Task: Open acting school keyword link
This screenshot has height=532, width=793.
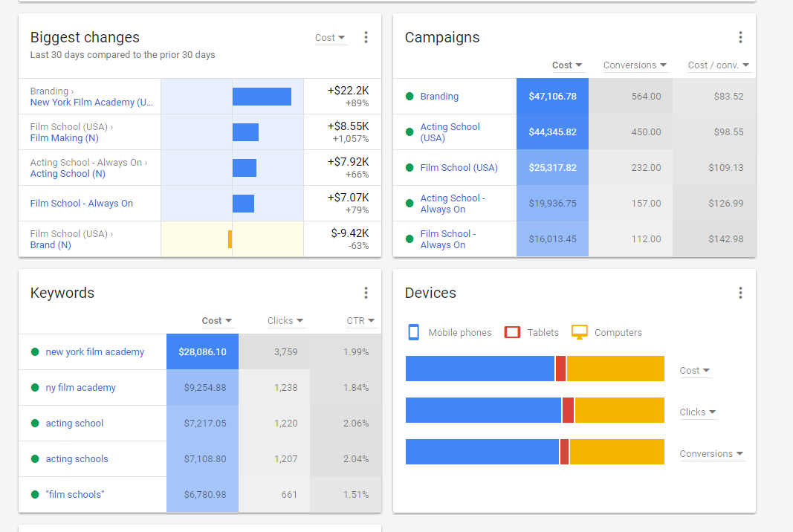Action: 74,424
